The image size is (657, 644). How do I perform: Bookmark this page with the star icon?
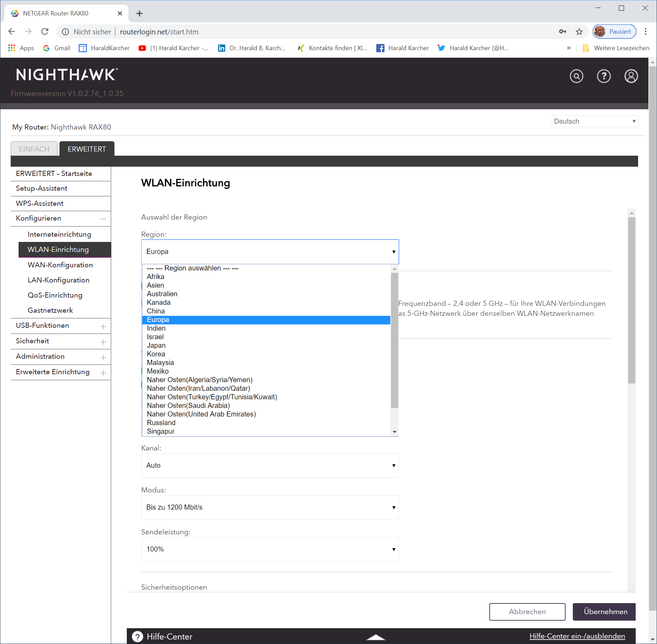(x=579, y=32)
